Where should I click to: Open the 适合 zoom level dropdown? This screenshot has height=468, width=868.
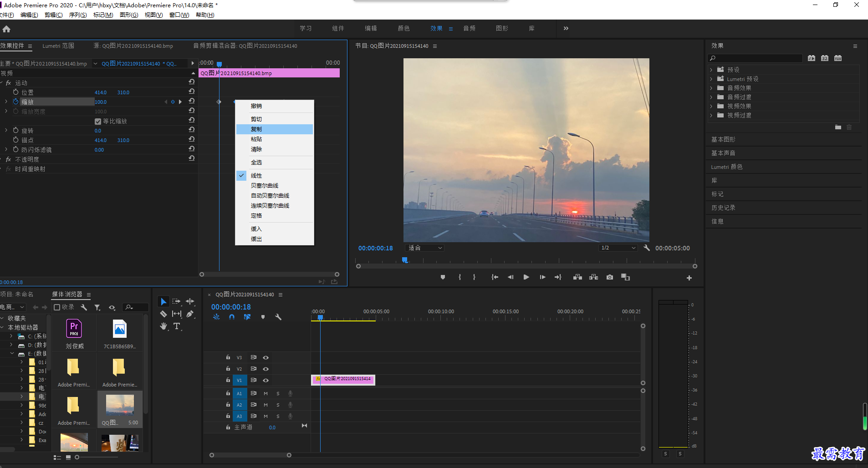(424, 248)
